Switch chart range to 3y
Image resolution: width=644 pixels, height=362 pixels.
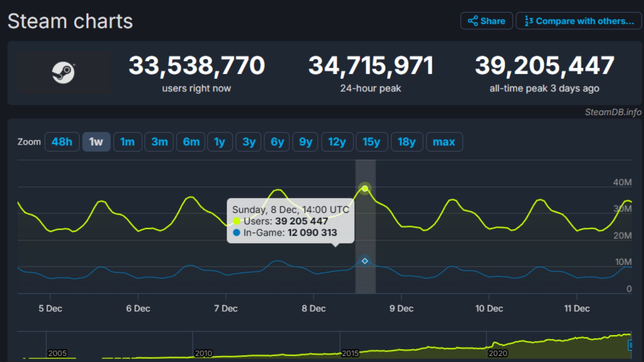249,142
